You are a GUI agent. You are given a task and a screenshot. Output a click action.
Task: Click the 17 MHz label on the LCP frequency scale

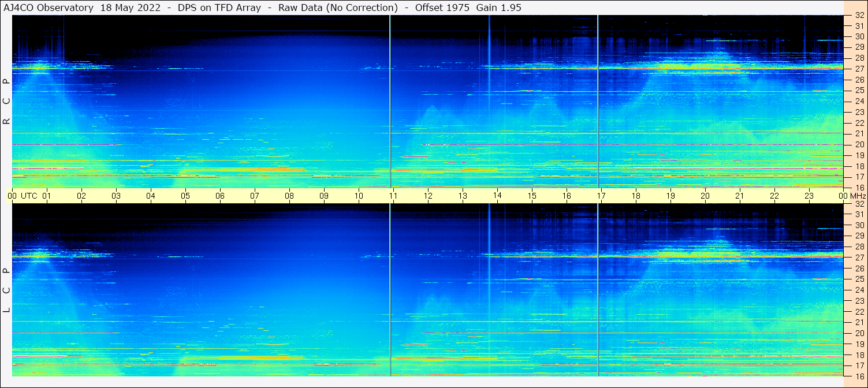(859, 365)
